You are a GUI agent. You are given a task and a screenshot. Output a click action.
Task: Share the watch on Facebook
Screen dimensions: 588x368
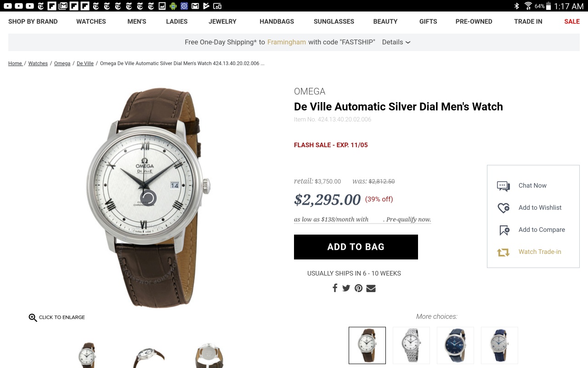(335, 288)
